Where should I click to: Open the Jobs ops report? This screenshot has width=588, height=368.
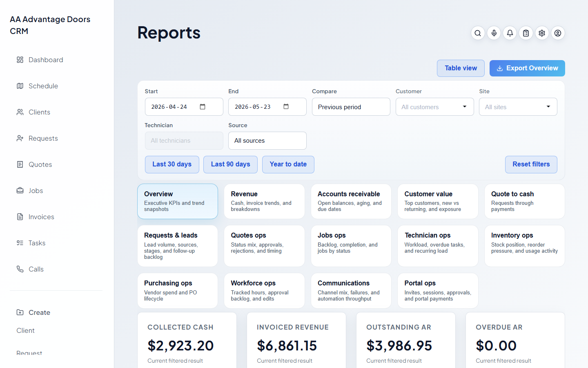[x=351, y=246]
